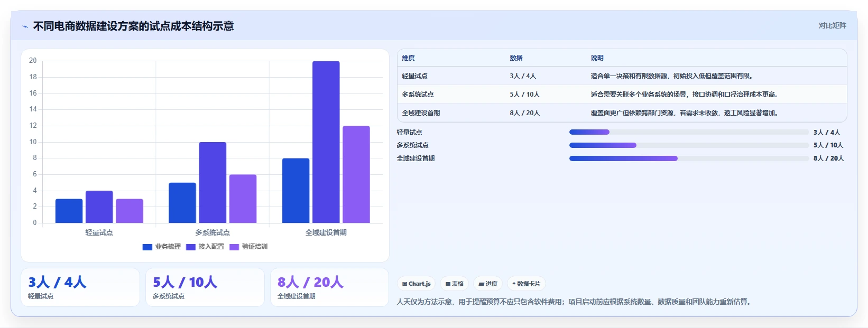
Task: Click the 轻量试点 x-axis label in chart
Action: point(99,232)
